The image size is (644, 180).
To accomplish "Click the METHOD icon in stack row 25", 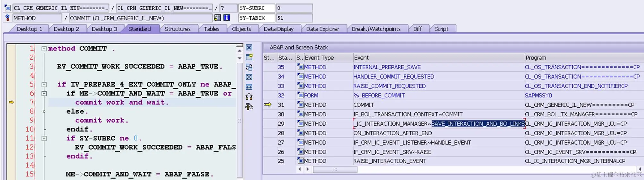I will 300,161.
